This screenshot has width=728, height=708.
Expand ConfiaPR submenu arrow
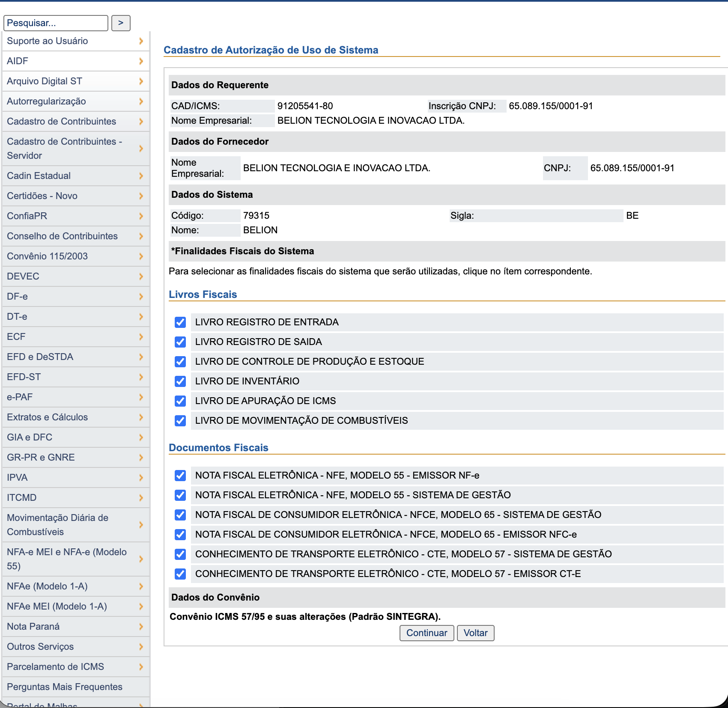[x=141, y=216]
